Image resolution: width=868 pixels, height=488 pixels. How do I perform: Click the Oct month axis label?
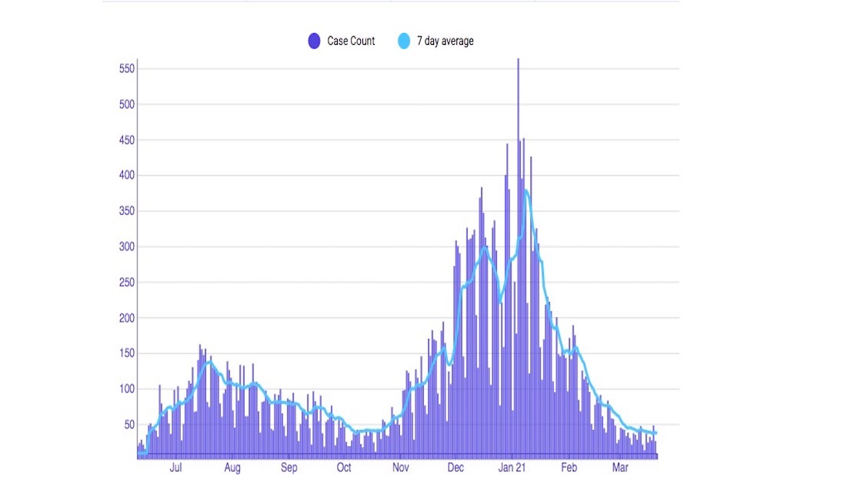point(344,468)
